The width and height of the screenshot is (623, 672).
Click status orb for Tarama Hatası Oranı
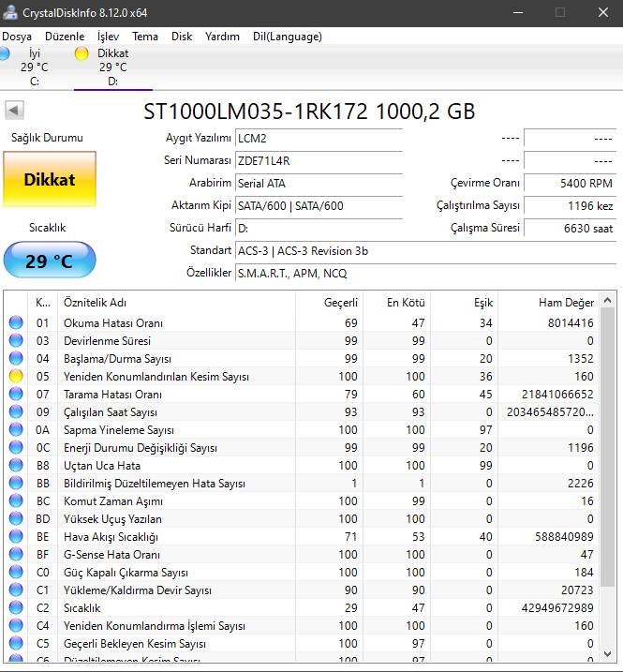16,394
